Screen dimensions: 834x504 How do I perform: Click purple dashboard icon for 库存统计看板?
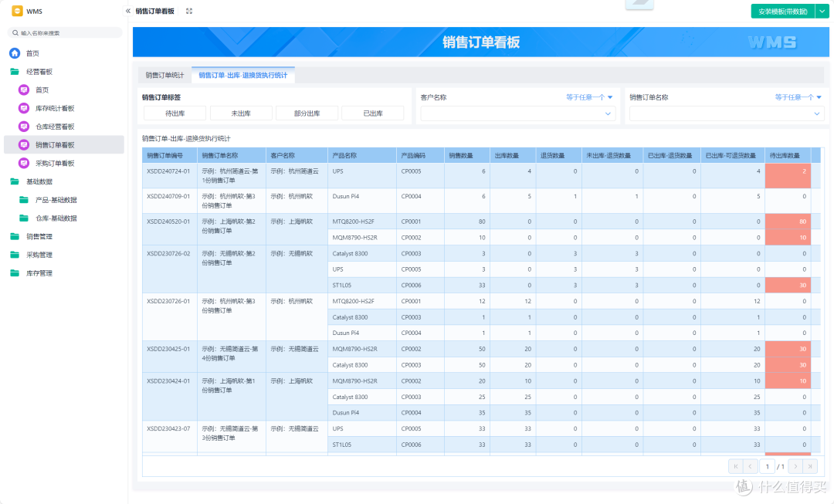pyautogui.click(x=23, y=109)
